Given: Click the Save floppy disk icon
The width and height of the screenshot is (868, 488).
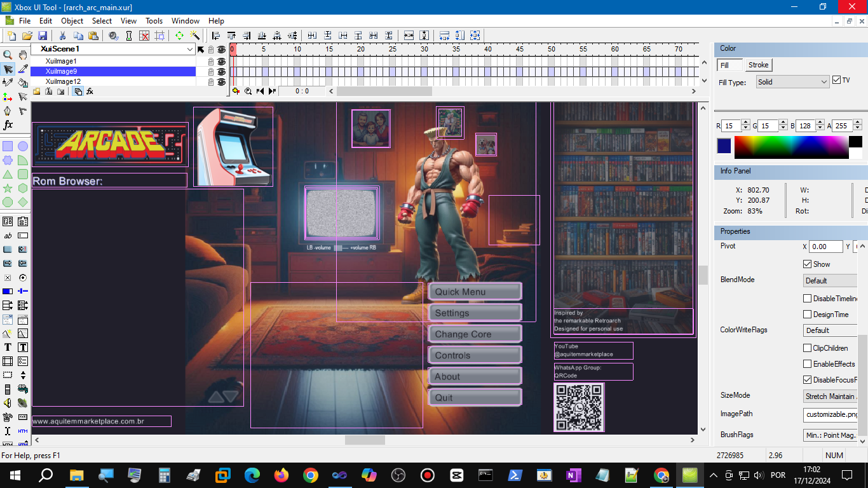Looking at the screenshot, I should [43, 36].
